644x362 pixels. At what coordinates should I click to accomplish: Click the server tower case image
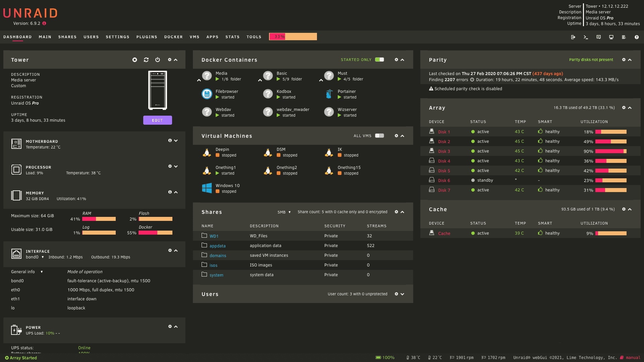click(x=158, y=90)
